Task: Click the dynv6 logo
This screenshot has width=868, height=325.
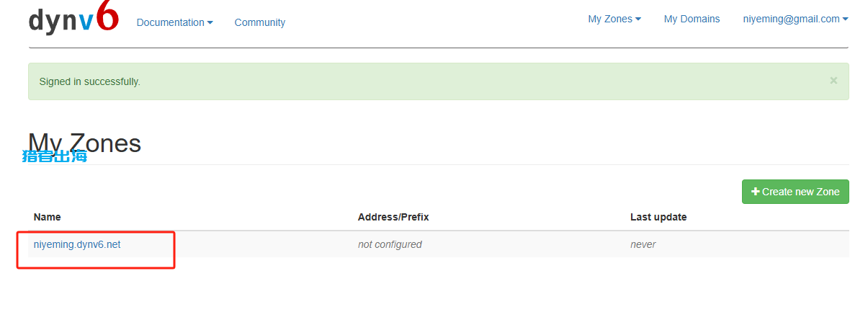Action: pos(73,19)
